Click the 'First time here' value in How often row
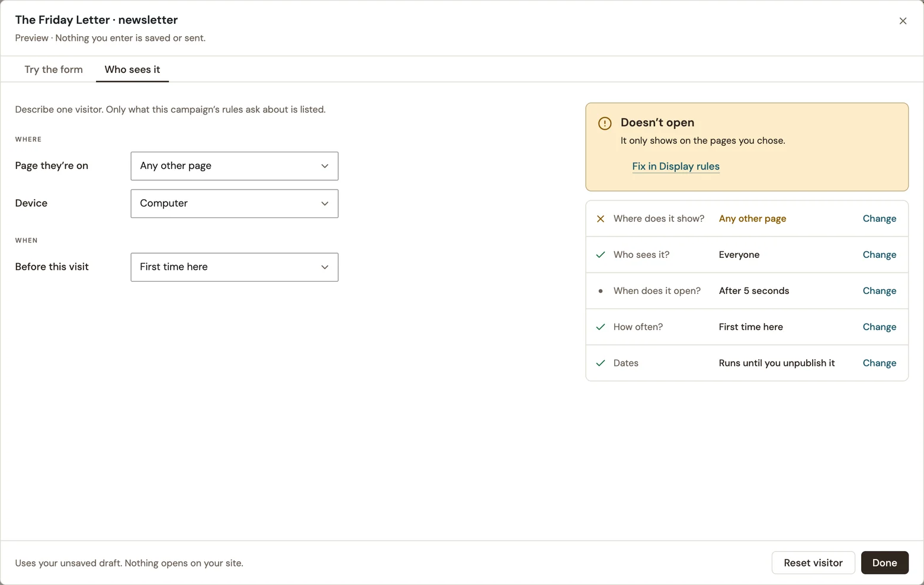Viewport: 924px width, 585px height. coord(751,327)
